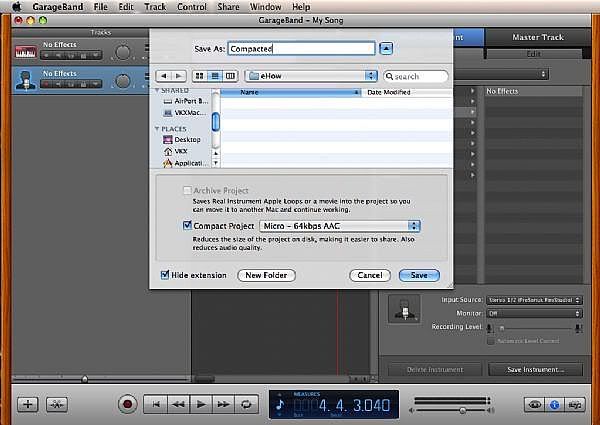Sort files by the Name column
Image resolution: width=600 pixels, height=425 pixels.
pyautogui.click(x=291, y=92)
